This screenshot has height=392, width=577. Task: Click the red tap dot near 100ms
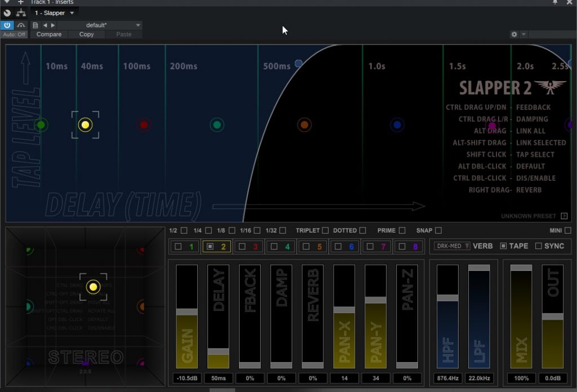coord(144,124)
